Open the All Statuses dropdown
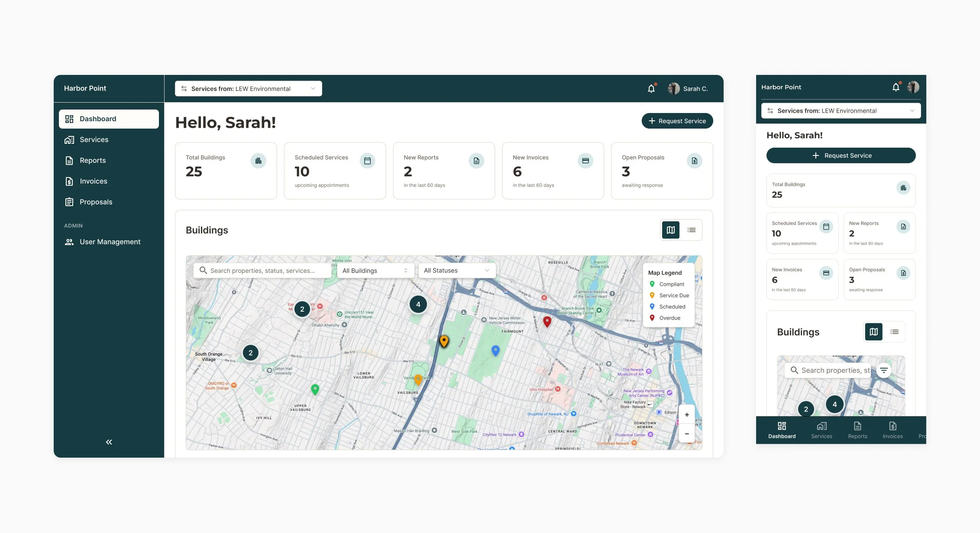The height and width of the screenshot is (533, 980). pyautogui.click(x=457, y=271)
